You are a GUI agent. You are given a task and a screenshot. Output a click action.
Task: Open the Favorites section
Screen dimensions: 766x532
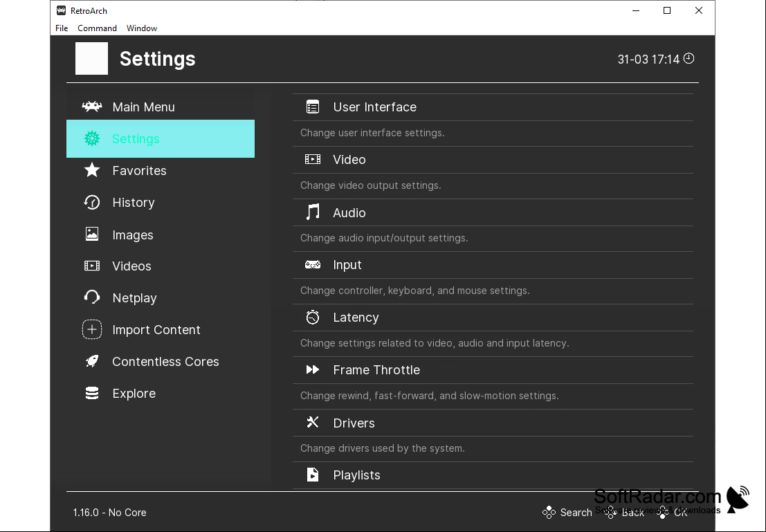161,170
